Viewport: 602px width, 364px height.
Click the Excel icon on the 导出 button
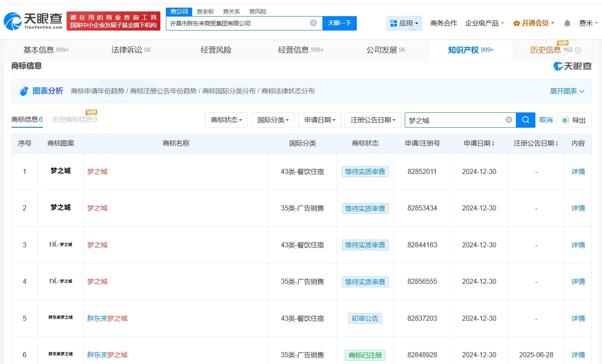coord(565,120)
